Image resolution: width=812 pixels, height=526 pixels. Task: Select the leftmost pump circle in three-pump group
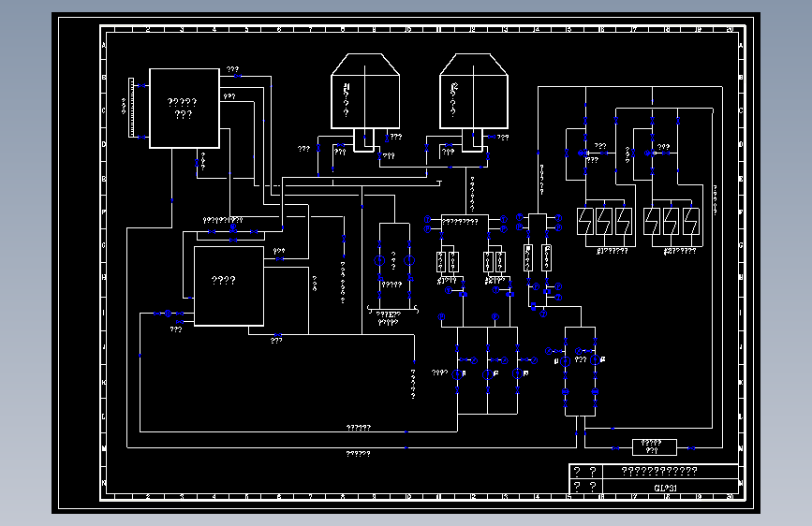point(457,374)
